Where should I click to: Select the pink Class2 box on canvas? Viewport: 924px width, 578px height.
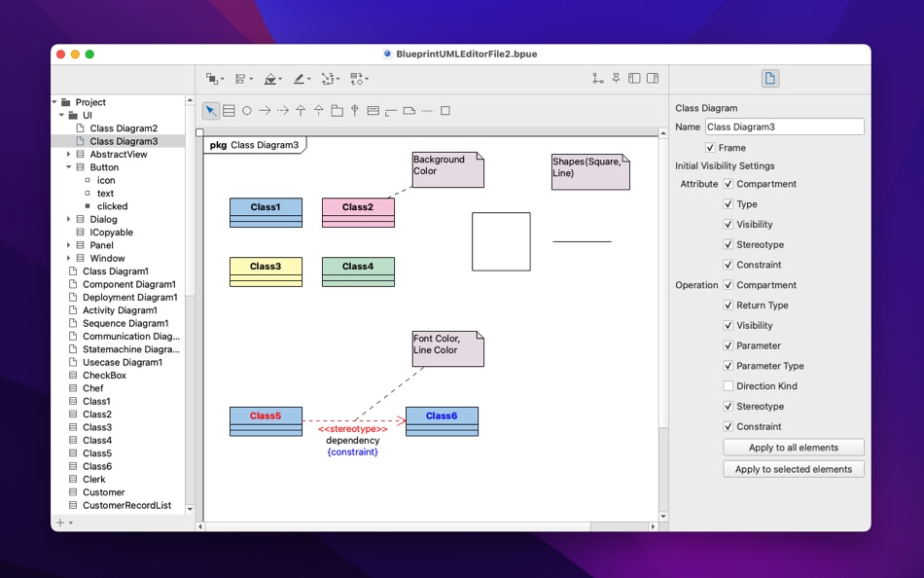point(358,213)
